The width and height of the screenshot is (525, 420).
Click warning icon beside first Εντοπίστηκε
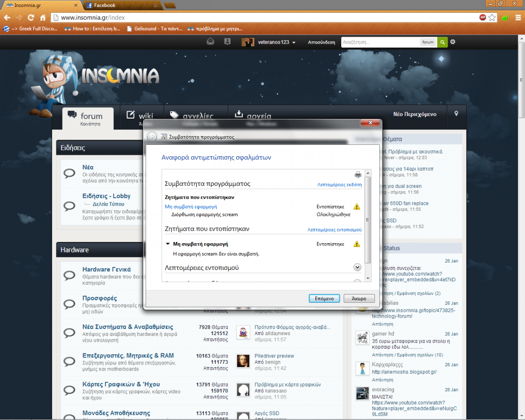click(x=357, y=206)
